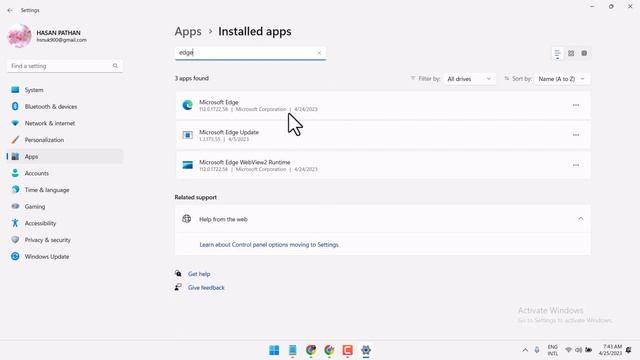Select Apps in the sidebar
The height and width of the screenshot is (360, 640).
tap(64, 157)
